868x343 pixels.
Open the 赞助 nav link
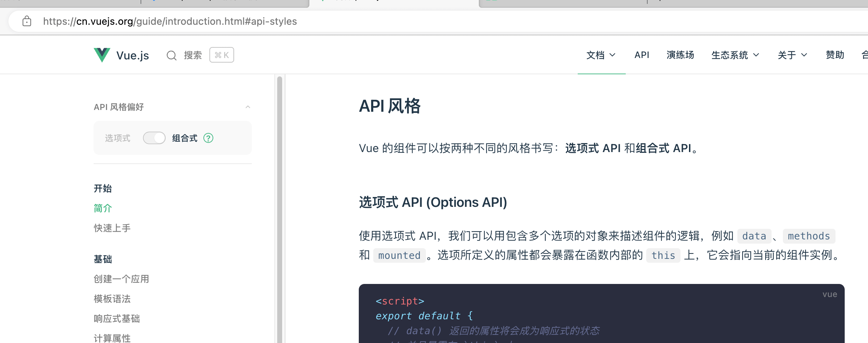(x=835, y=55)
